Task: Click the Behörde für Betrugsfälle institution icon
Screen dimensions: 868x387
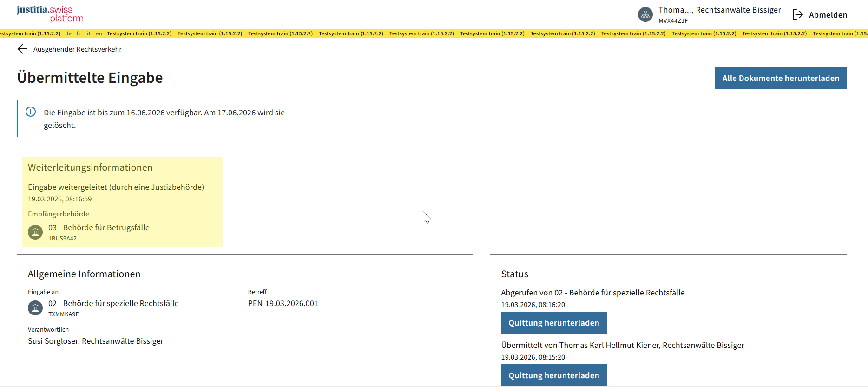Action: [35, 232]
